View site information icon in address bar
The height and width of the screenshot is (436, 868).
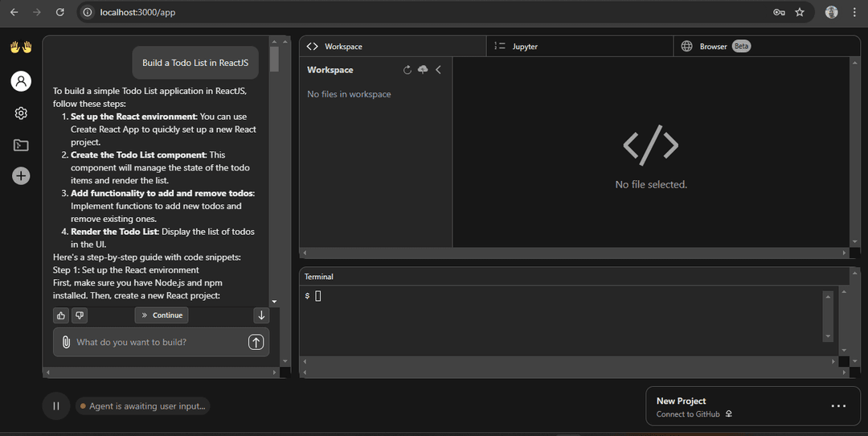[x=88, y=12]
